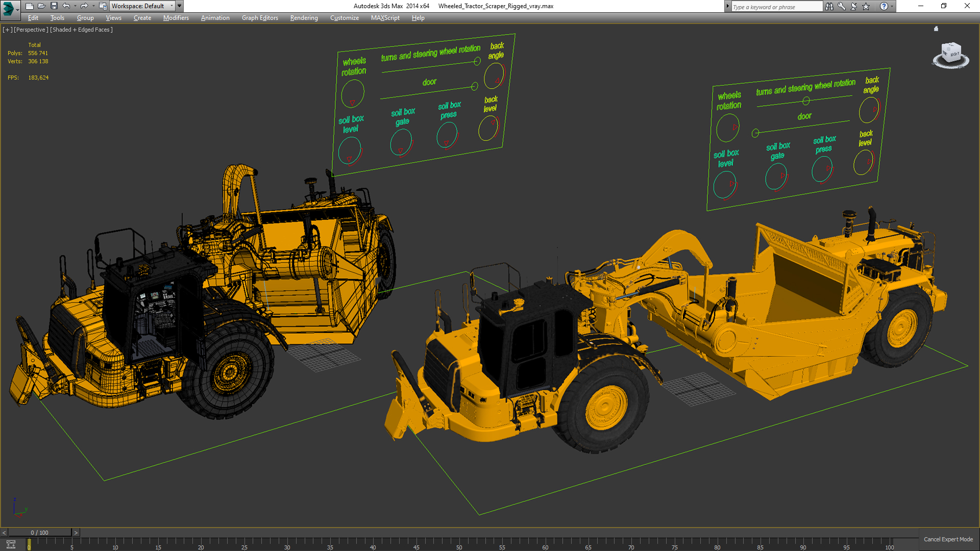Image resolution: width=980 pixels, height=551 pixels.
Task: Click the Favorites star icon
Action: (x=866, y=6)
